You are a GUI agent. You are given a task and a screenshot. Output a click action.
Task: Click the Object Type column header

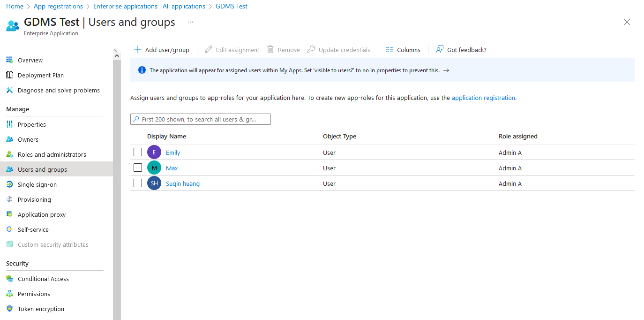(339, 136)
